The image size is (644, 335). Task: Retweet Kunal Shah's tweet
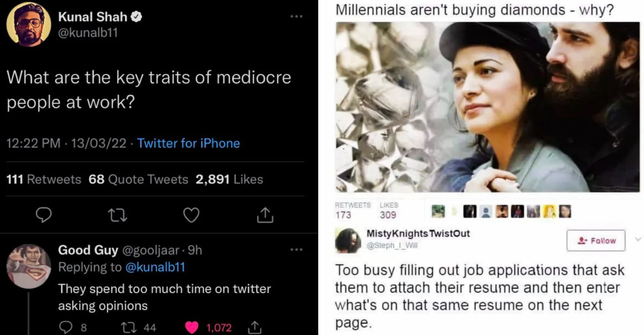117,215
